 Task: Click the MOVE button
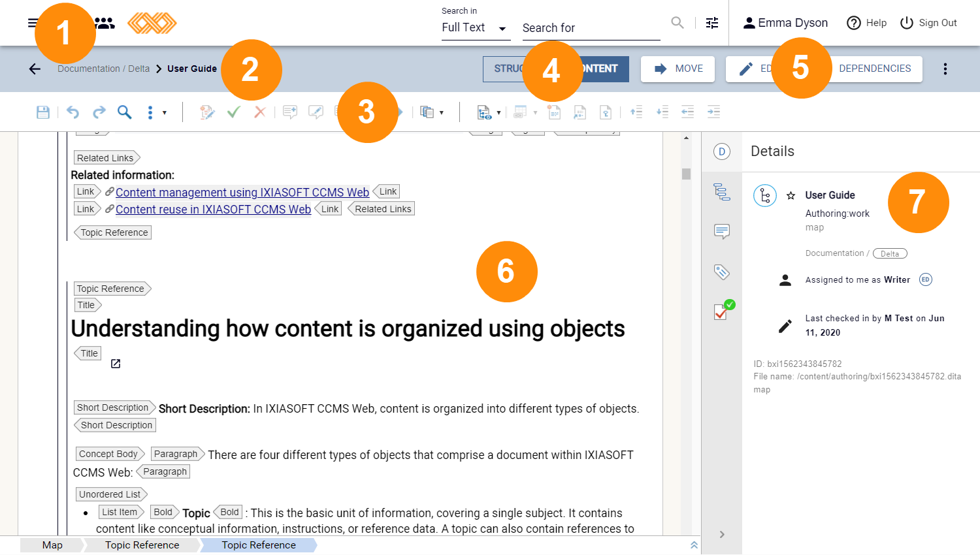pyautogui.click(x=678, y=69)
